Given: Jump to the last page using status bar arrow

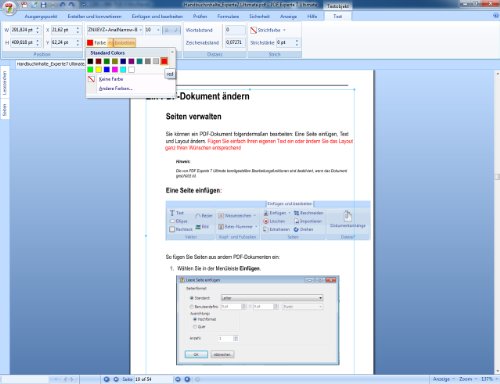Looking at the screenshot, I should 187,379.
